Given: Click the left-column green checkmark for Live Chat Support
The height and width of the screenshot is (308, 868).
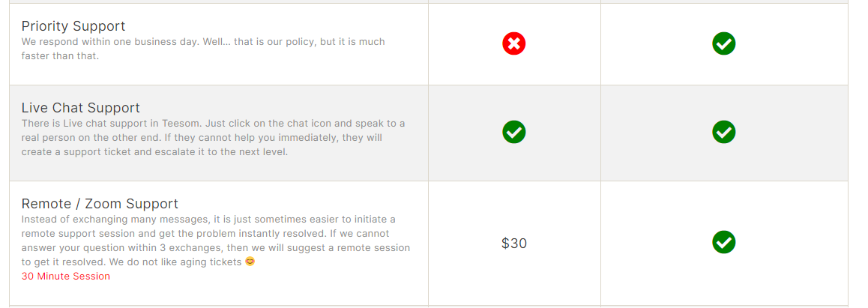Looking at the screenshot, I should 514,132.
